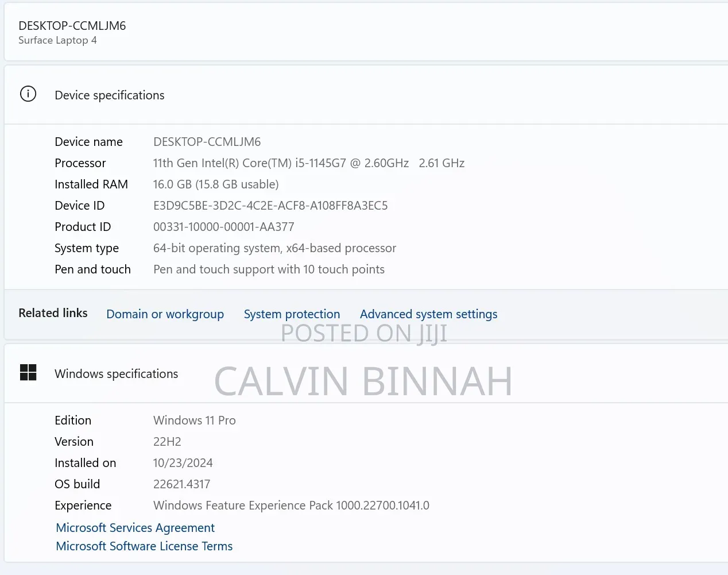728x575 pixels.
Task: Click the info icon beside Device specifications
Action: (28, 94)
